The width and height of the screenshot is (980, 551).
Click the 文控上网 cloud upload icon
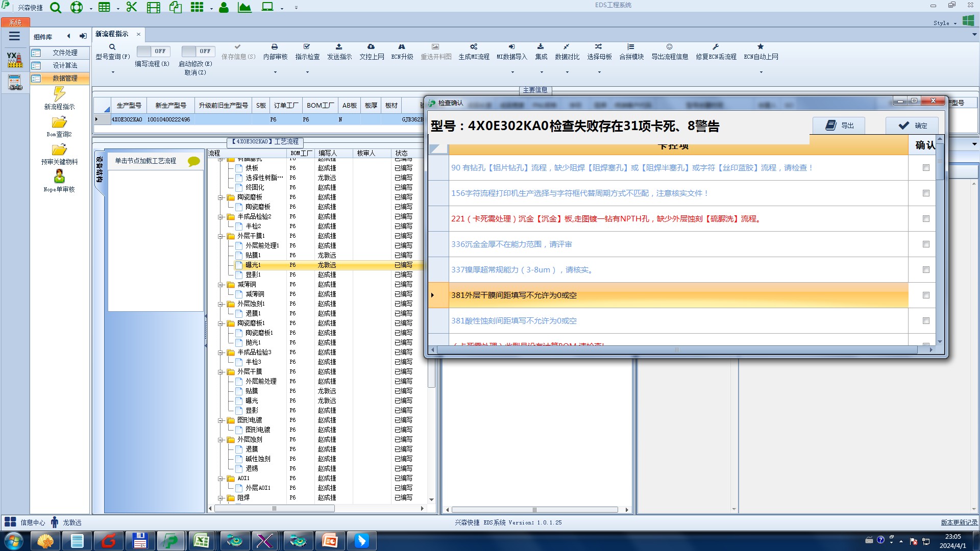371,47
